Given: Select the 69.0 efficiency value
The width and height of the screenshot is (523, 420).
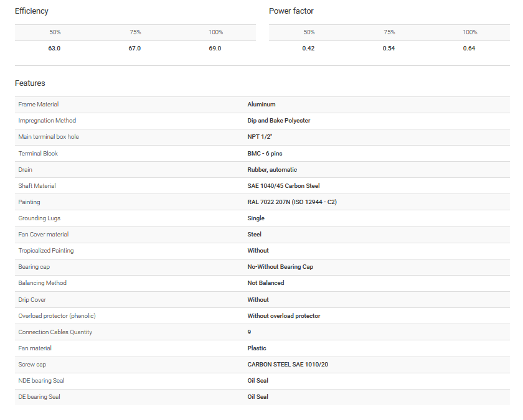Looking at the screenshot, I should point(215,49).
